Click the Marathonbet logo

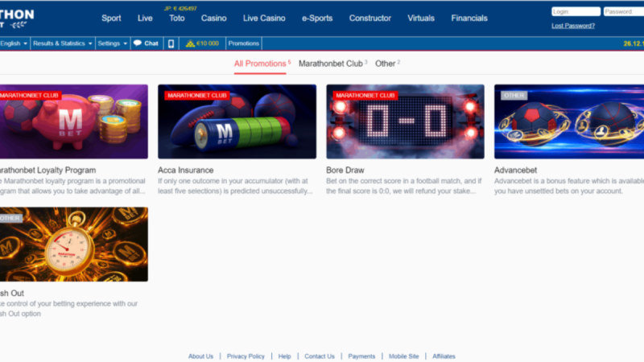17,19
